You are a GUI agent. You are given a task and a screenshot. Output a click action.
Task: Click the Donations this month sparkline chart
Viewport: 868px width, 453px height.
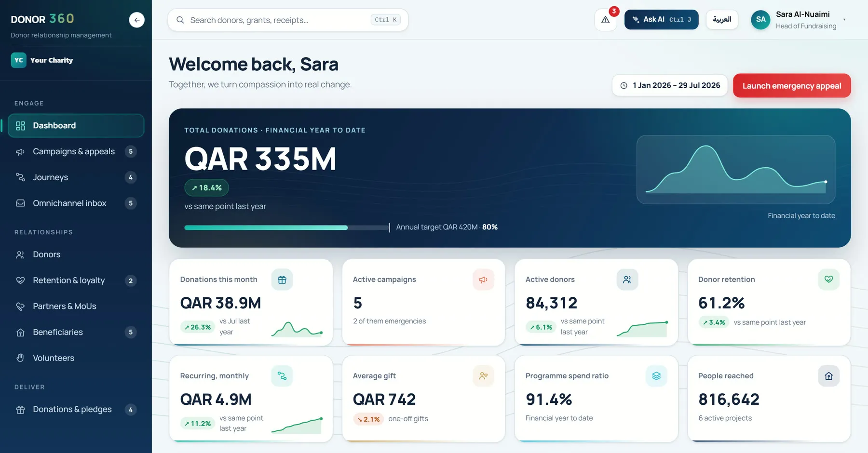pos(297,329)
